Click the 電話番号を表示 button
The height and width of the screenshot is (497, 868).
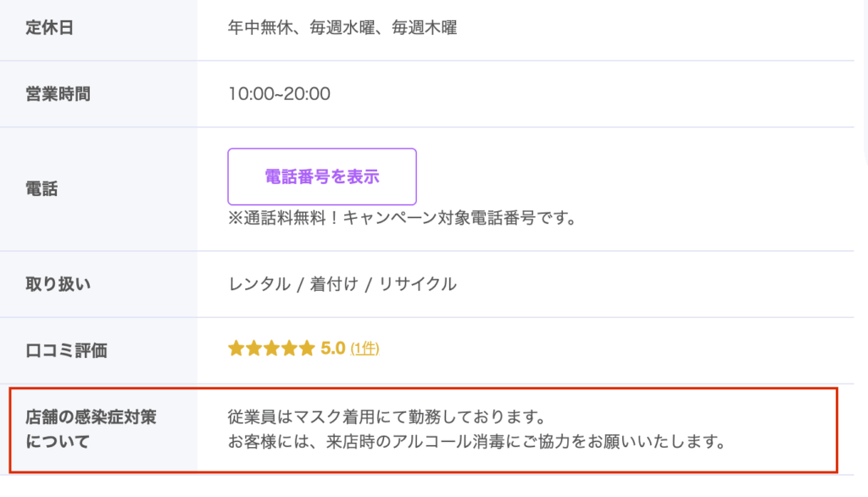(322, 176)
